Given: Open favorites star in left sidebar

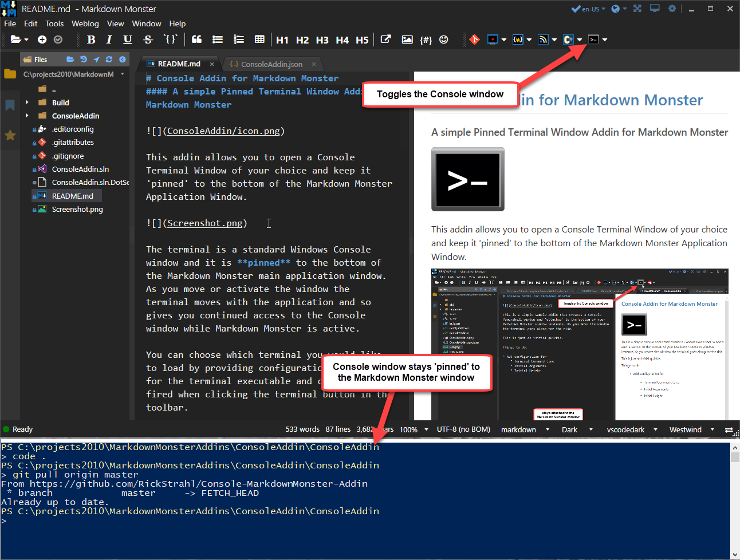Looking at the screenshot, I should coord(10,135).
